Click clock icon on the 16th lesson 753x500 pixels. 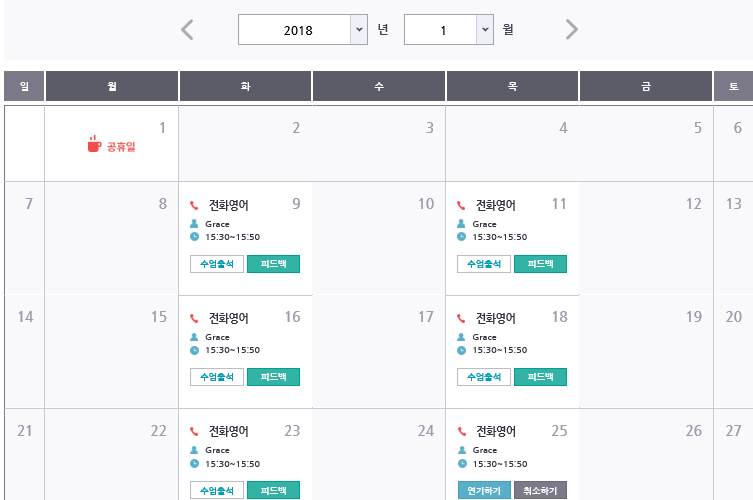pos(194,350)
